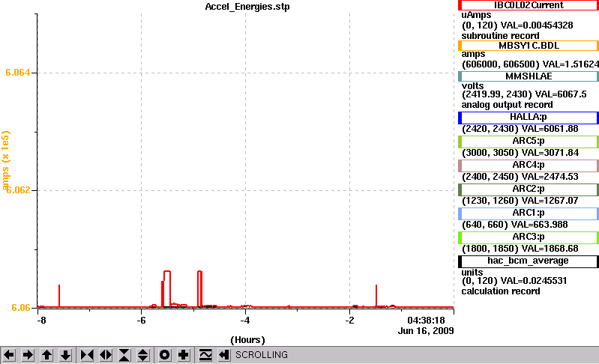The width and height of the screenshot is (599, 364).
Task: Click the uAmps unit label
Action: coord(476,15)
